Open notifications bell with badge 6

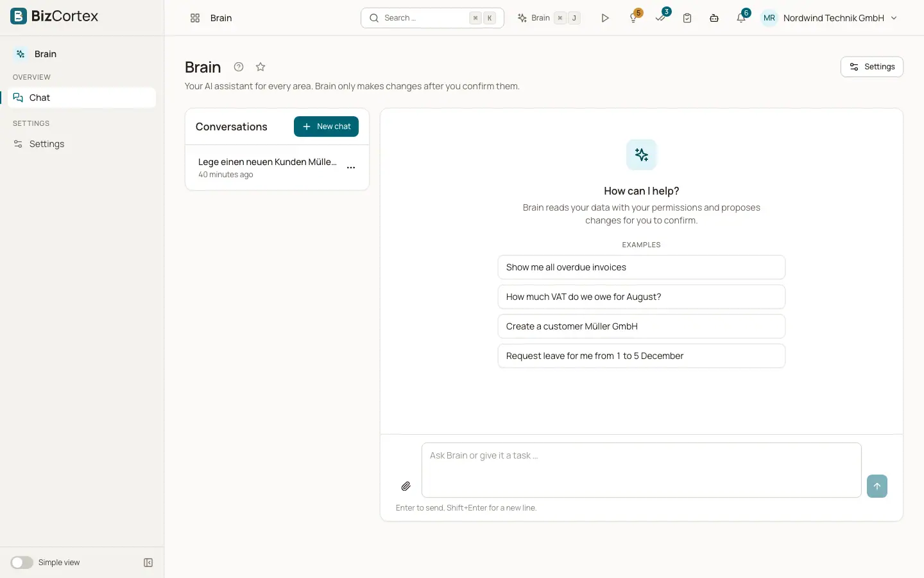[741, 18]
